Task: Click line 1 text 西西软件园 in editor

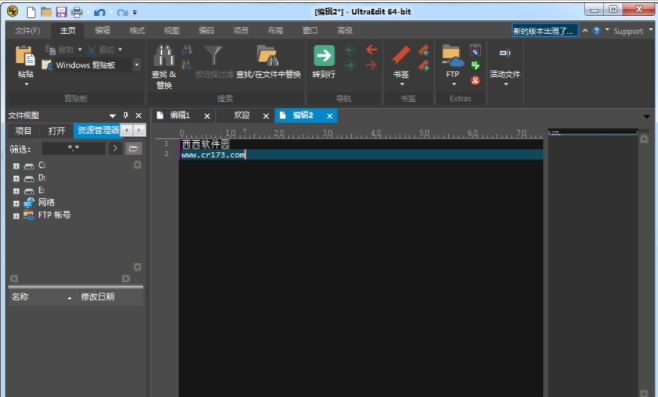Action: (206, 144)
